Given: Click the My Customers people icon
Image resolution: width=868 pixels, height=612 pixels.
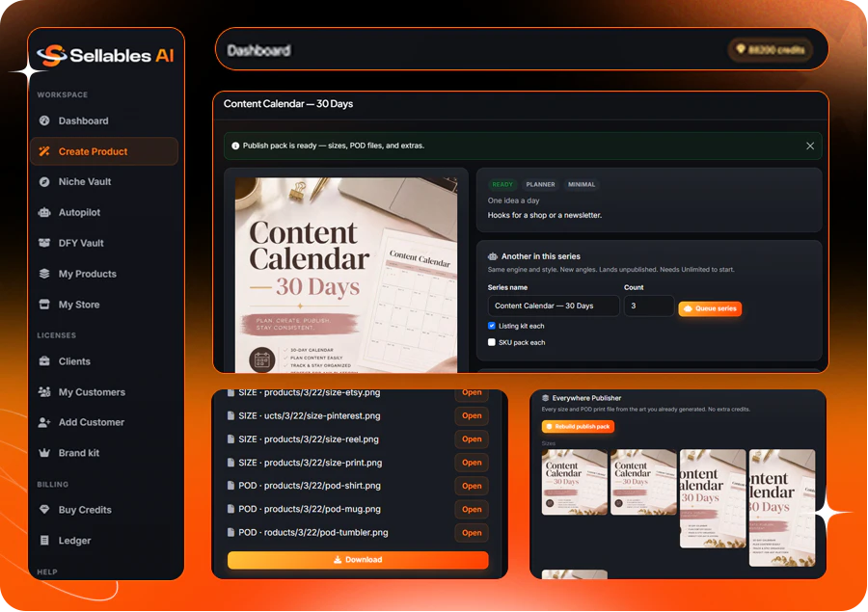Looking at the screenshot, I should [44, 391].
